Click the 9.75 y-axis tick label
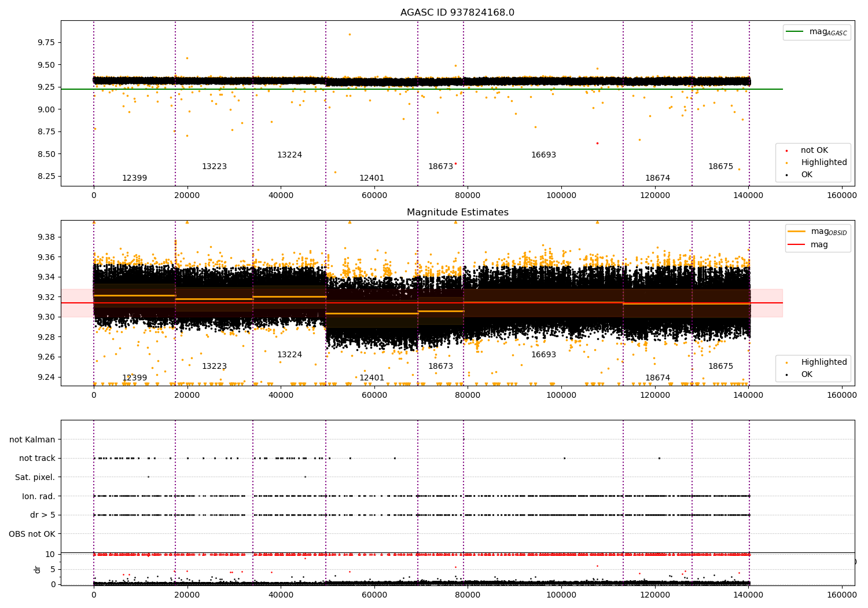 [46, 42]
